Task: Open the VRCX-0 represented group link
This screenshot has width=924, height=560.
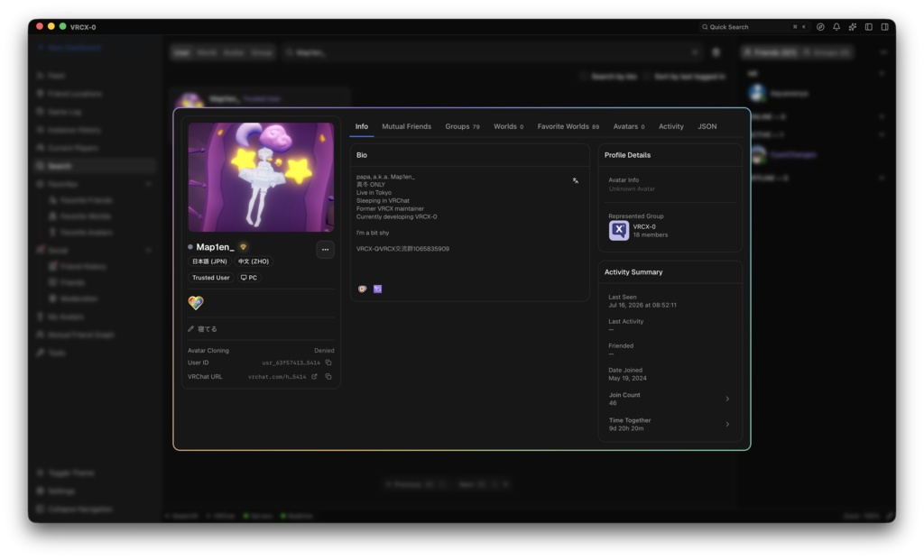Action: pyautogui.click(x=644, y=226)
